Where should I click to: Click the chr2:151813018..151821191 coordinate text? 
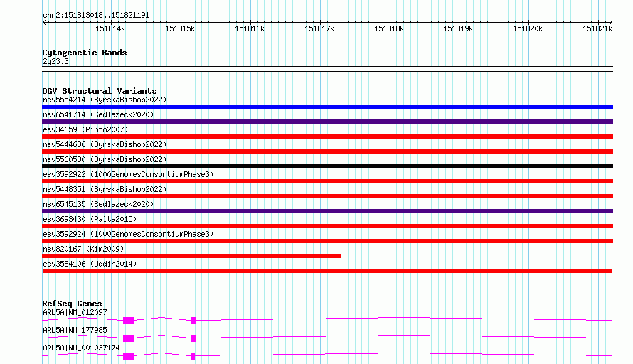coord(96,16)
